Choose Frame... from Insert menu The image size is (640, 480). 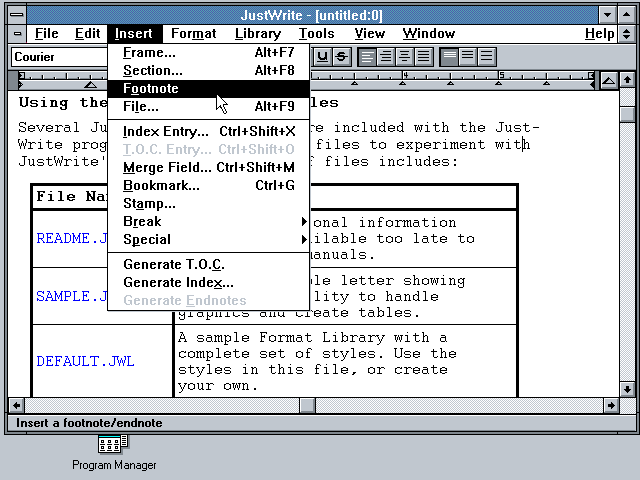209,52
